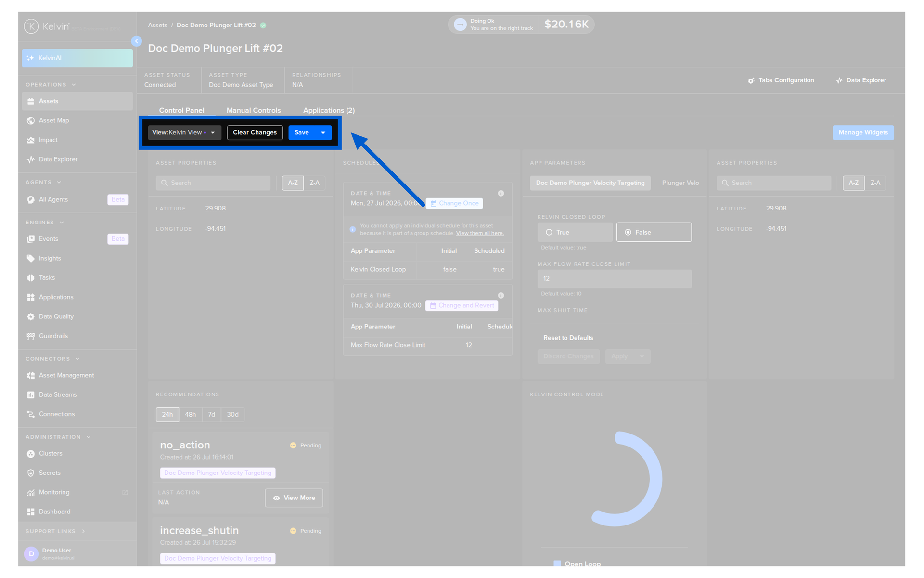Viewport: 924px width, 578px height.
Task: Click the Change Once tag
Action: 454,203
